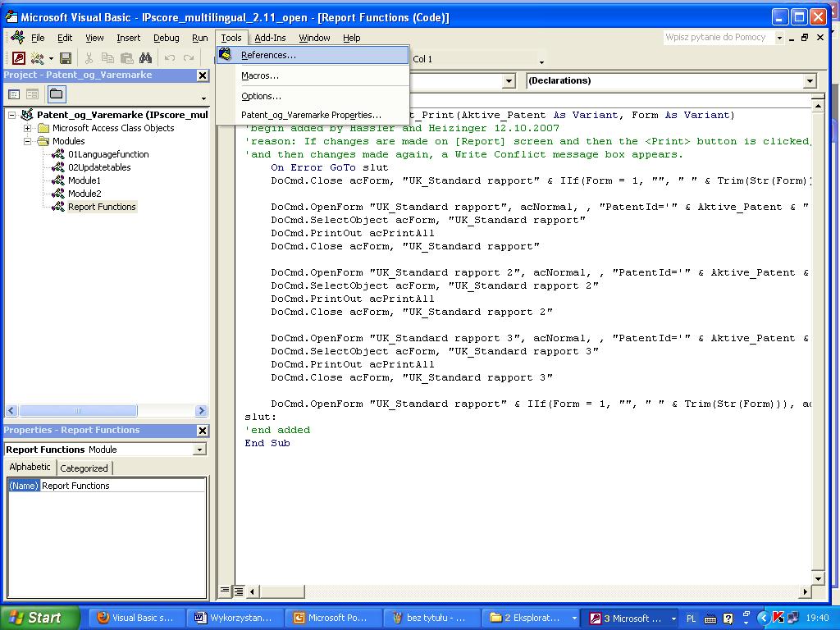Image resolution: width=840 pixels, height=630 pixels.
Task: Click the References book icon in Tools menu
Action: point(226,55)
